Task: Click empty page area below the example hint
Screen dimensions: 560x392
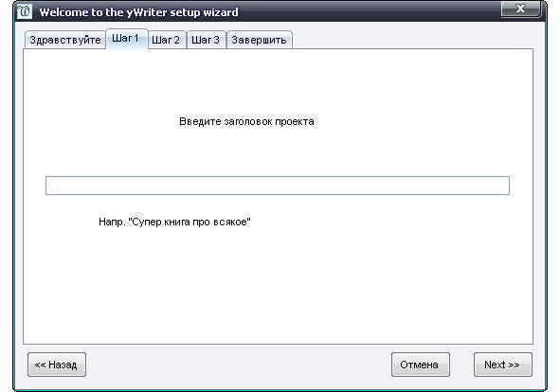Action: click(278, 286)
